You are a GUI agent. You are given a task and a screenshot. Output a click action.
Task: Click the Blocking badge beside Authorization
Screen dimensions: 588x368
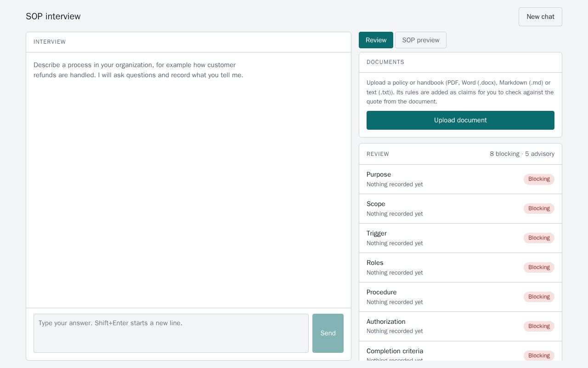(x=539, y=326)
